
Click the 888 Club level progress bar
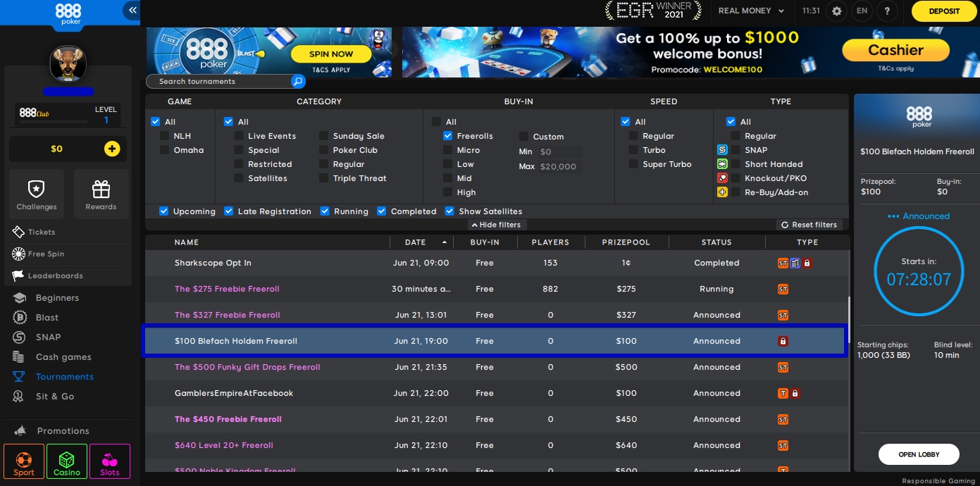pos(54,123)
